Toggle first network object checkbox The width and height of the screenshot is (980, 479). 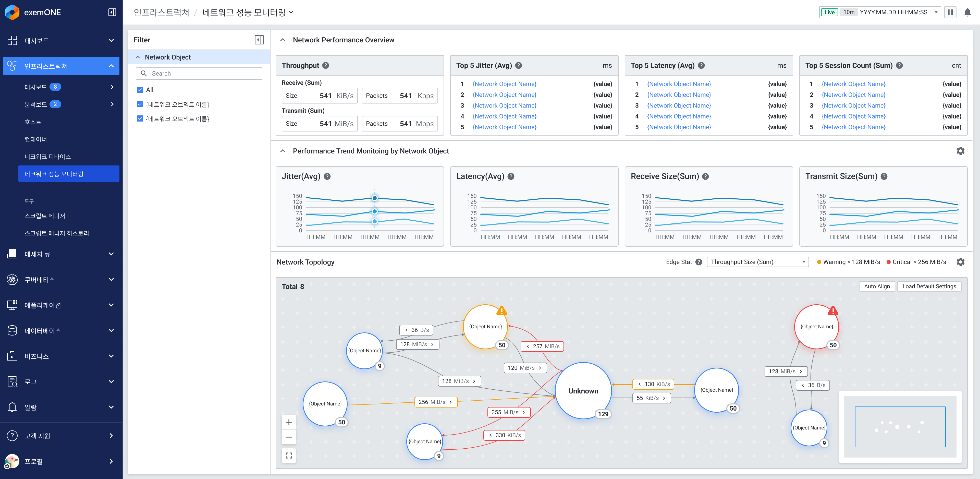140,104
